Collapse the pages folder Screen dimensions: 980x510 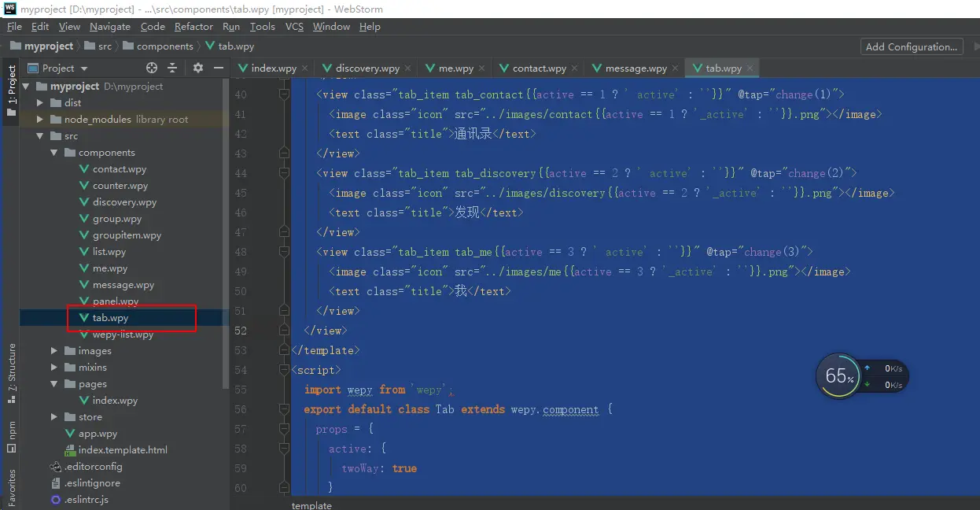pos(54,384)
